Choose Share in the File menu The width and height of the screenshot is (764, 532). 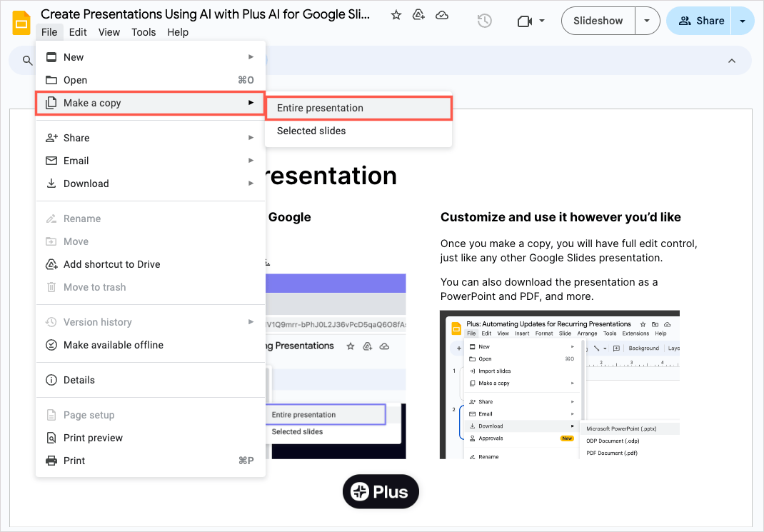(x=151, y=138)
